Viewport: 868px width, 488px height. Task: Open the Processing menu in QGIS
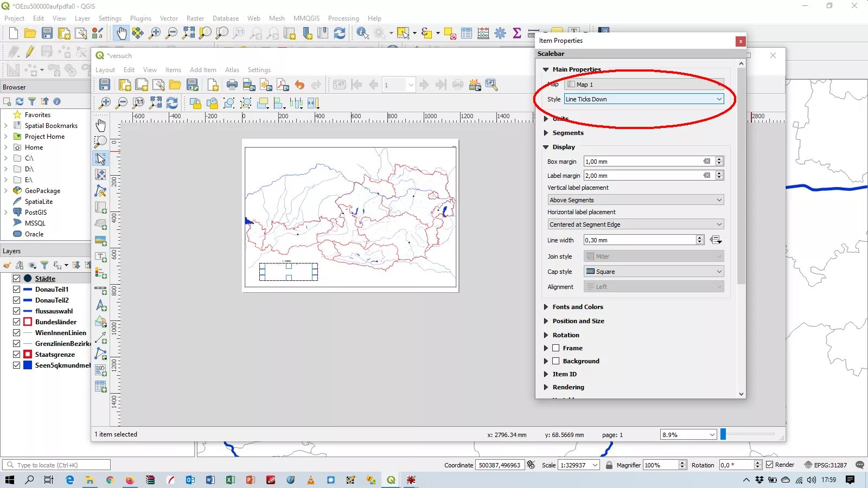(343, 18)
